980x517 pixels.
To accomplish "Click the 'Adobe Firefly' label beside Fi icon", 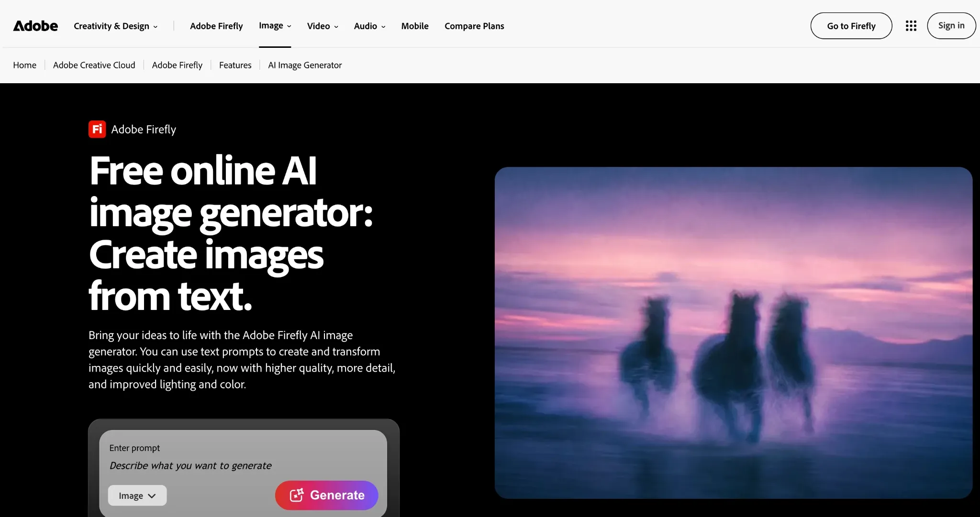I will click(144, 129).
